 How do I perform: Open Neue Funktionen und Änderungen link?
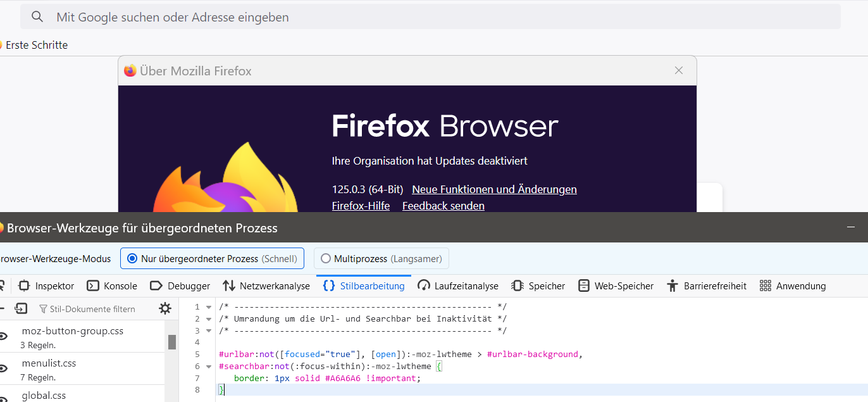[494, 189]
